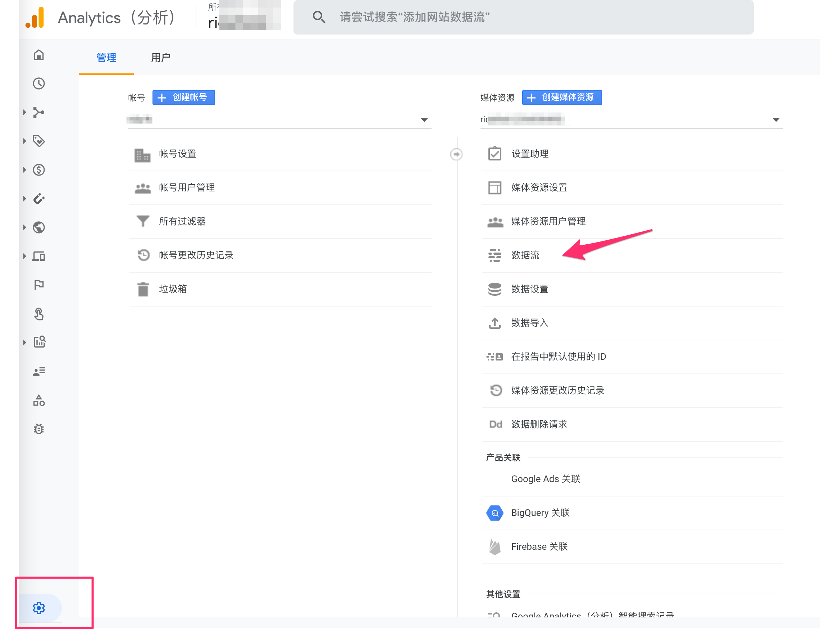820x644 pixels.
Task: Open 数据删除请求
Action: 632,425
